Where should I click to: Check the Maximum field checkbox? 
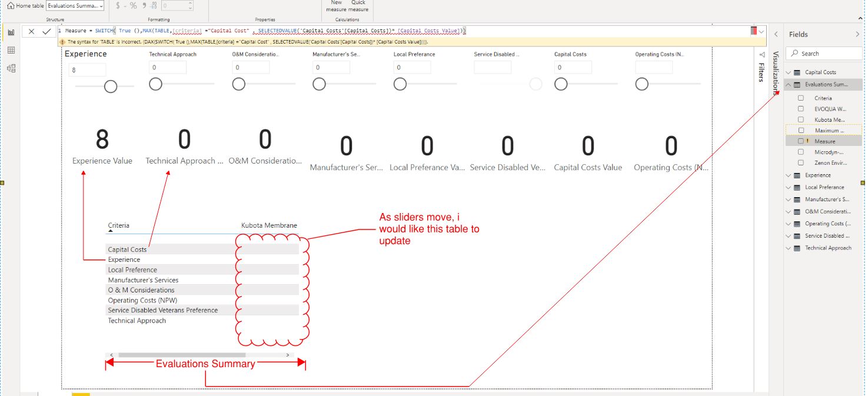click(x=801, y=130)
